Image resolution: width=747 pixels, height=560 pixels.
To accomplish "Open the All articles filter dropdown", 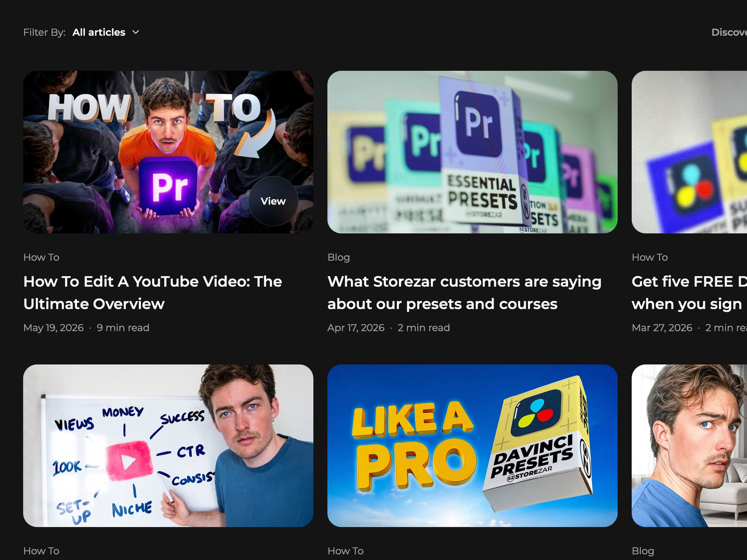I will tap(106, 32).
